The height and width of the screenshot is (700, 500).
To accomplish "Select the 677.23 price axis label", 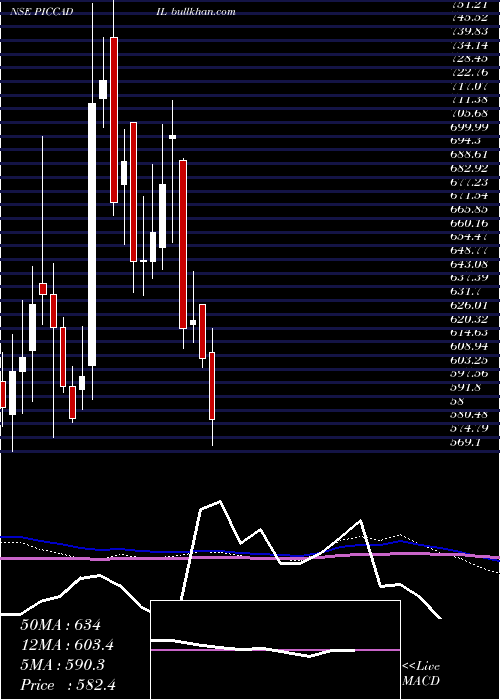I will point(469,182).
